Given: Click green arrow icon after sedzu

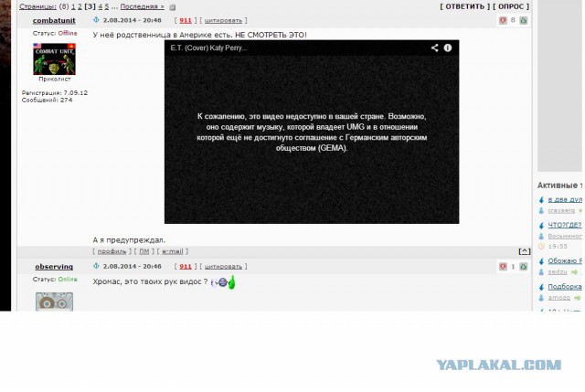Looking at the screenshot, I should point(575,272).
